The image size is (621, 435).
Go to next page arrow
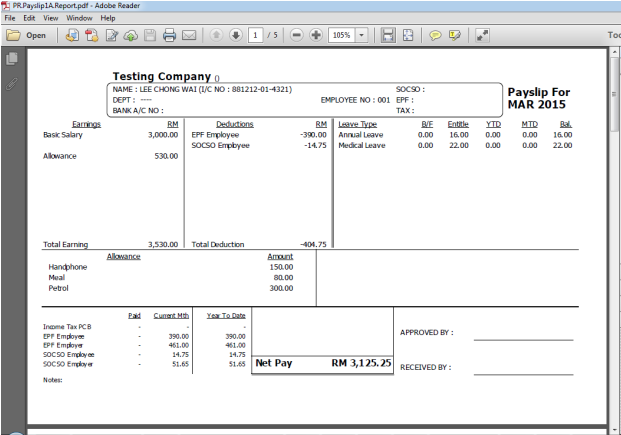click(236, 35)
